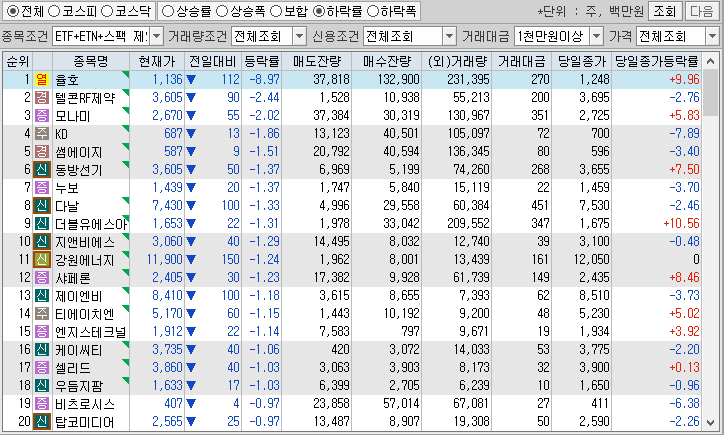
Task: Select the 코스피 radio button
Action: point(54,11)
